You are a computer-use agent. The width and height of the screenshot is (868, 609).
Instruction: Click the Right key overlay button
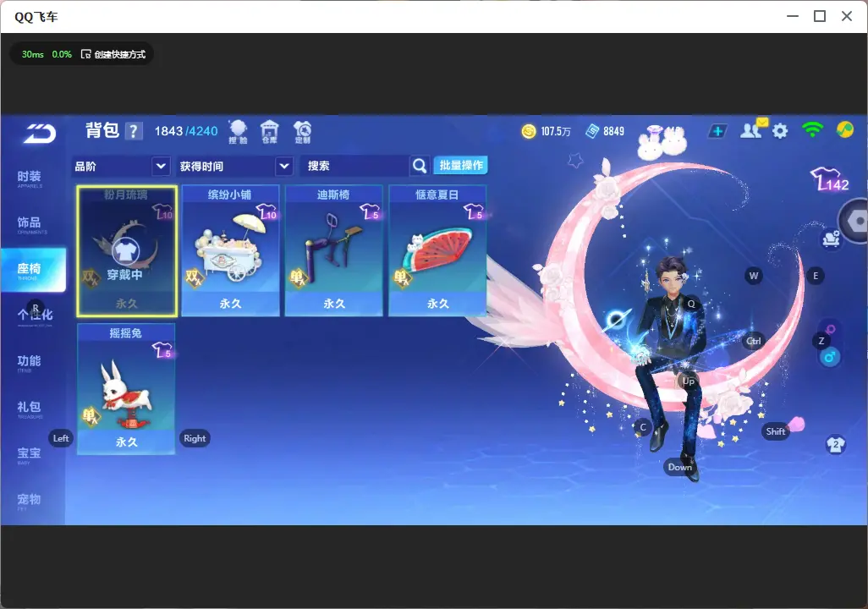tap(195, 438)
